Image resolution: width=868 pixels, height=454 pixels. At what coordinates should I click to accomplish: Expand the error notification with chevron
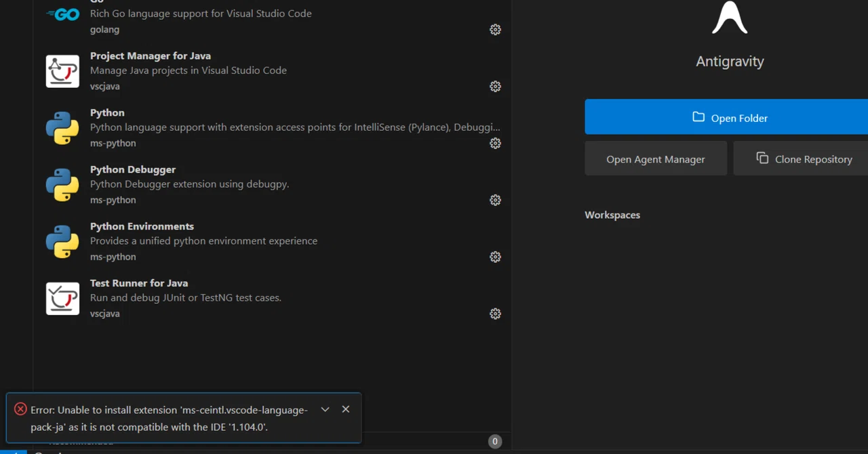325,409
